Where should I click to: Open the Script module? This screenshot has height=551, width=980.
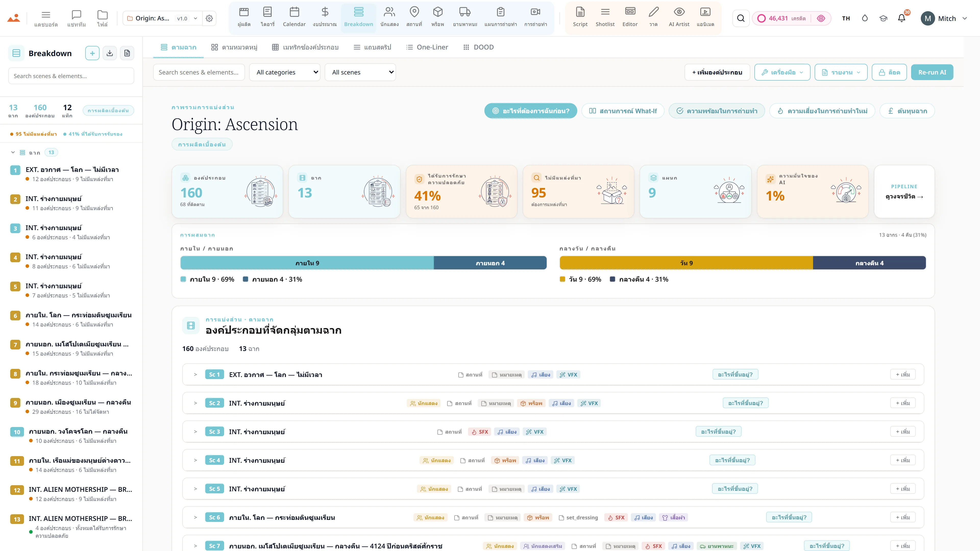pyautogui.click(x=580, y=17)
